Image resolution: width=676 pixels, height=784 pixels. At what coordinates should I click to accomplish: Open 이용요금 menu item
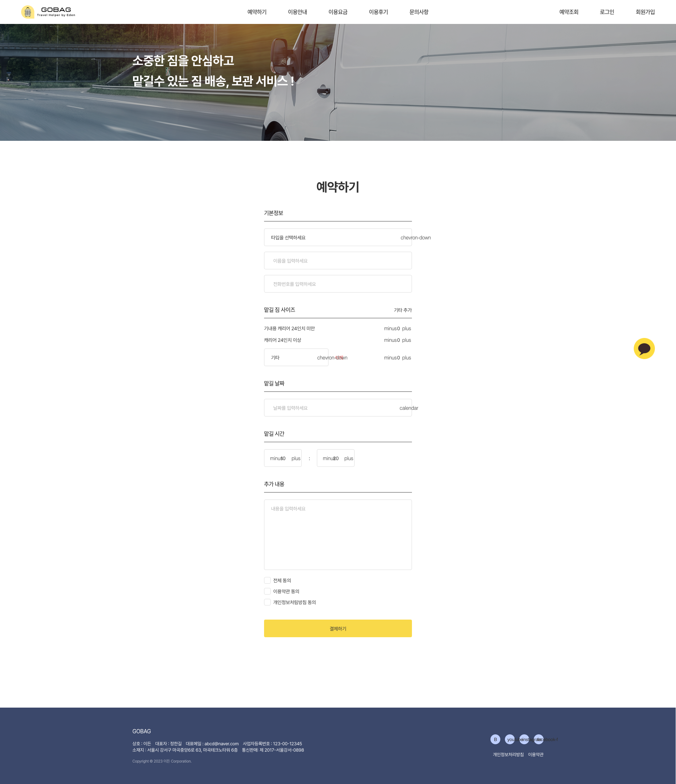338,12
